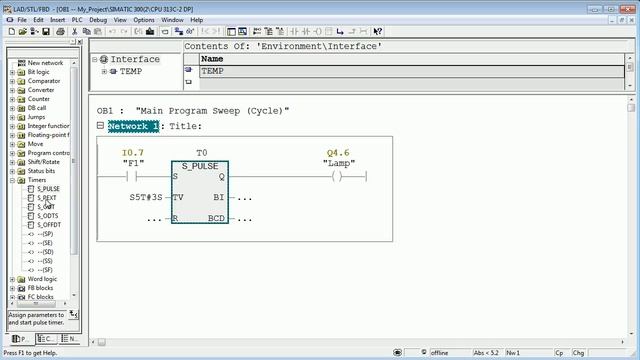Viewport: 640px width, 360px height.
Task: Click the Download to PLC icon
Action: (150, 31)
